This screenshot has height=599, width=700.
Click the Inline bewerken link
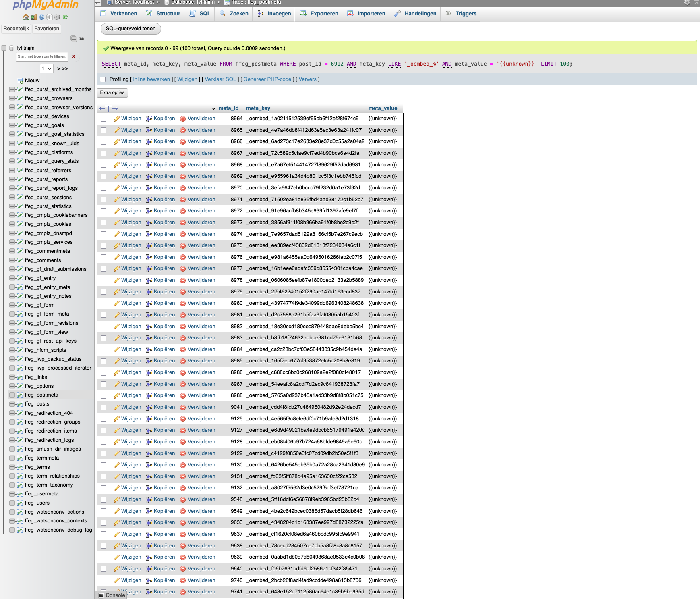point(151,79)
